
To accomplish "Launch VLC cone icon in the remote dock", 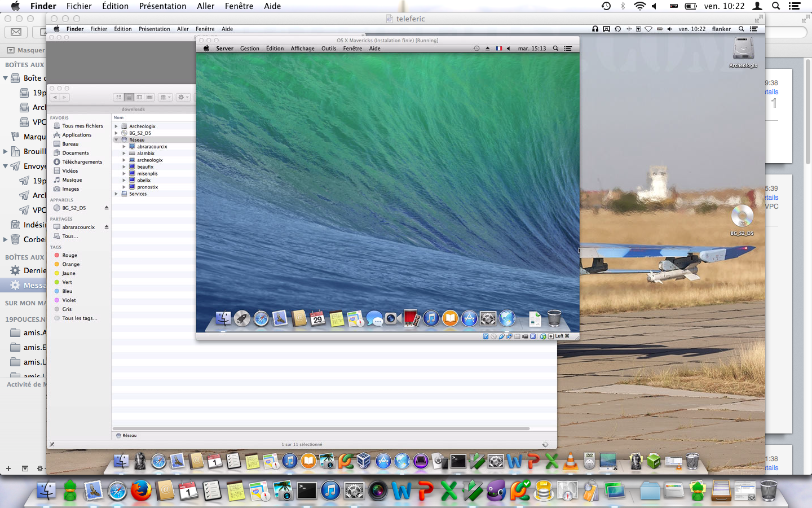I will [571, 461].
